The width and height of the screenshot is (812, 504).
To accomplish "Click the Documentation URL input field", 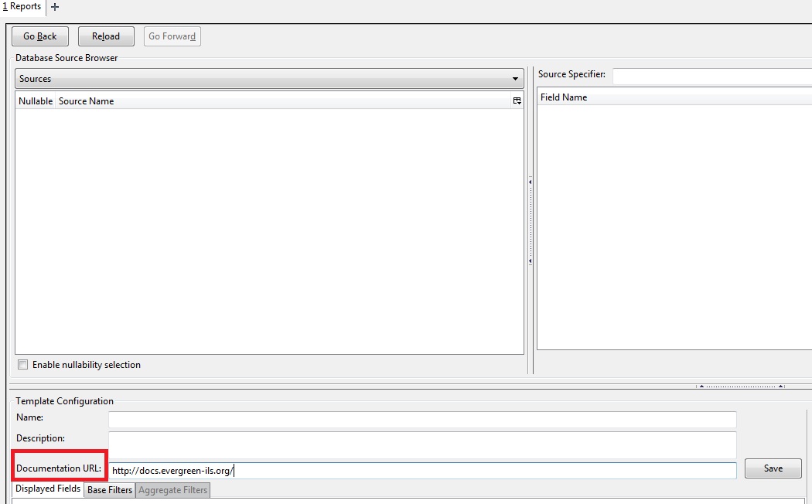I will (422, 470).
